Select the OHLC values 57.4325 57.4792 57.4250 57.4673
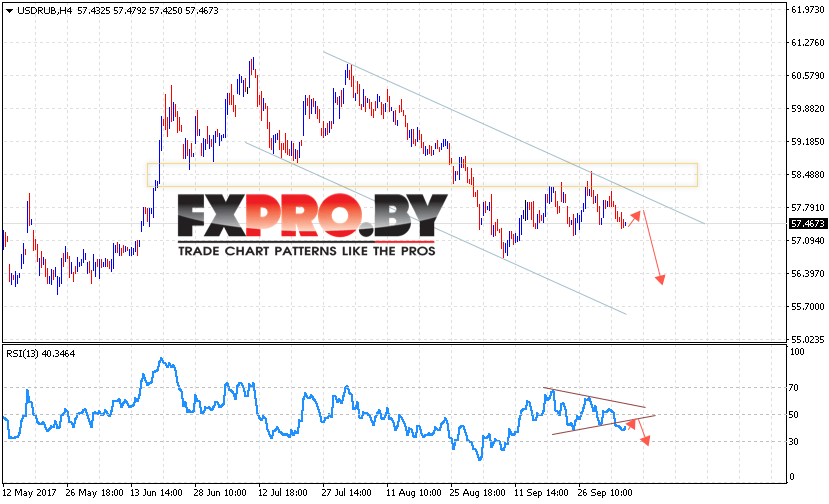The height and width of the screenshot is (504, 829). (x=148, y=11)
